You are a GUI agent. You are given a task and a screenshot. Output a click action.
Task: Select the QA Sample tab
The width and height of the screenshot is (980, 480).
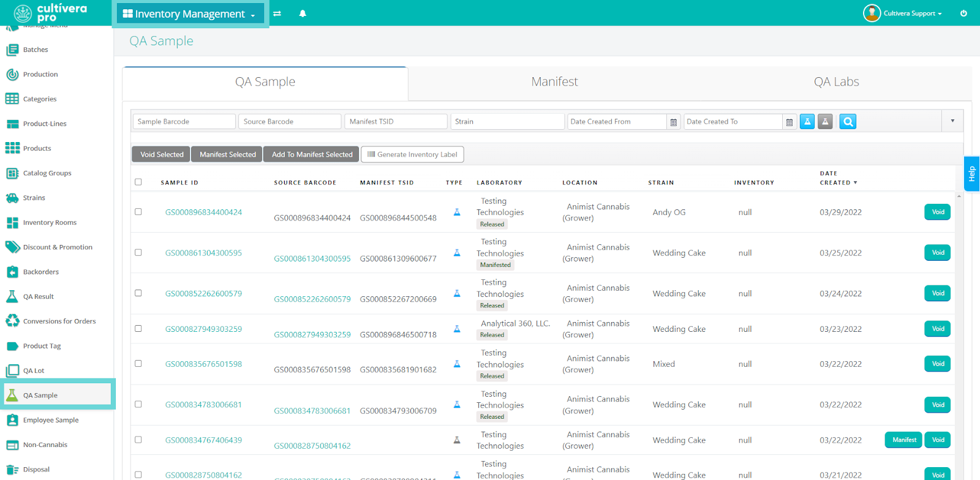click(265, 82)
